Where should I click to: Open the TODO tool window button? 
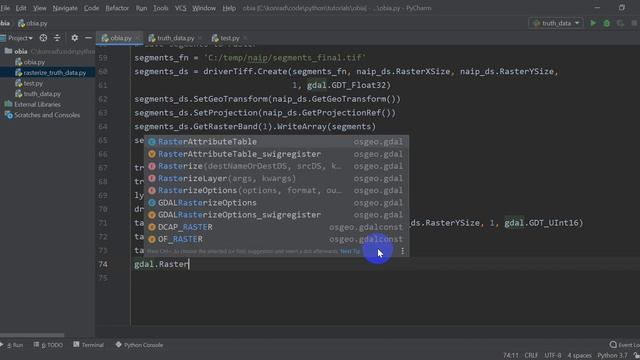coord(49,345)
